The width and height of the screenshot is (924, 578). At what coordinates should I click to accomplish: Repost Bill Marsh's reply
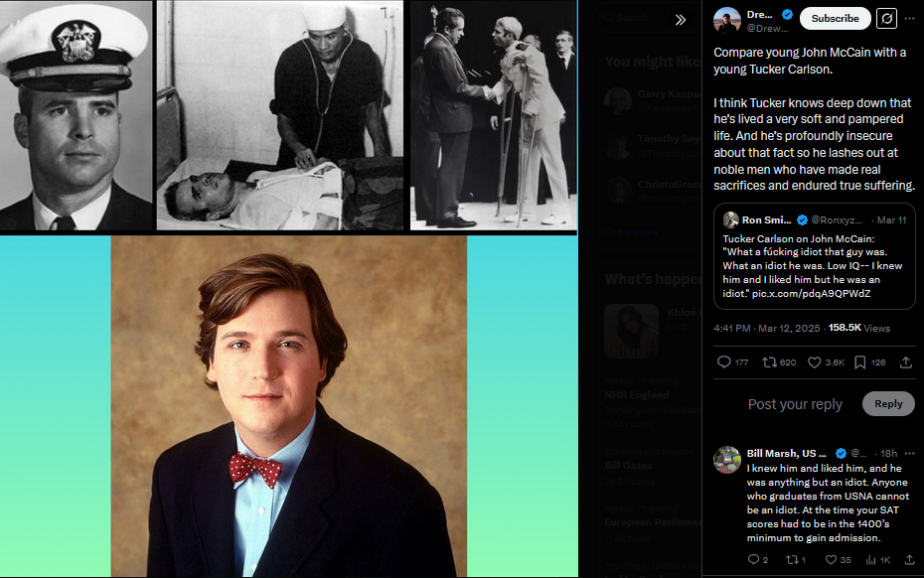[x=792, y=560]
